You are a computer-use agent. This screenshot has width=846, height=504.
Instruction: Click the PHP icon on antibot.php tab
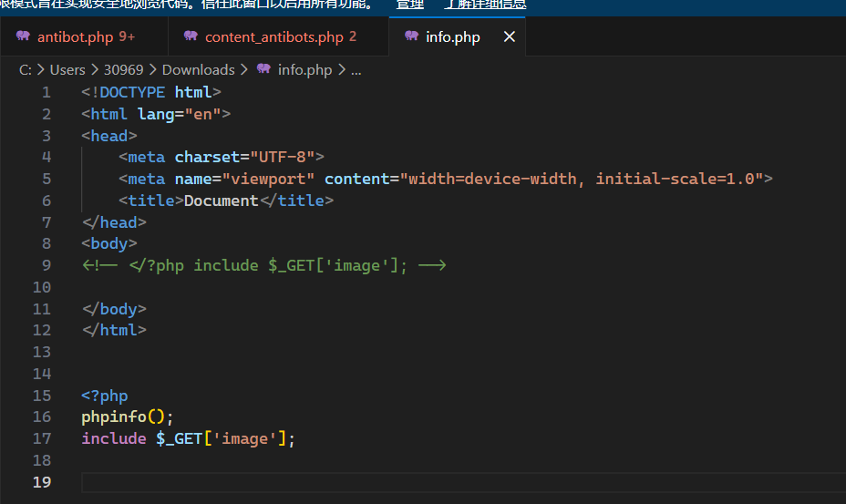tap(23, 36)
